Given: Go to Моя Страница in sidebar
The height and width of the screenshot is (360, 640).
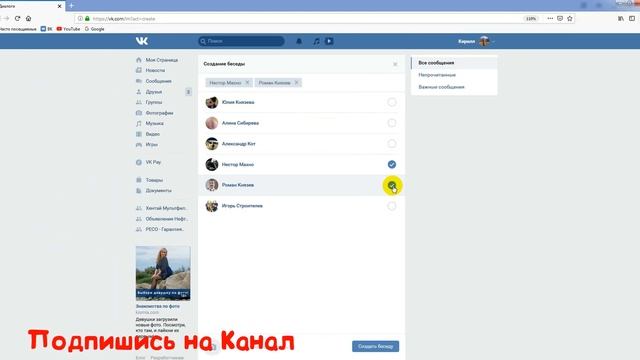Looking at the screenshot, I should (x=157, y=60).
